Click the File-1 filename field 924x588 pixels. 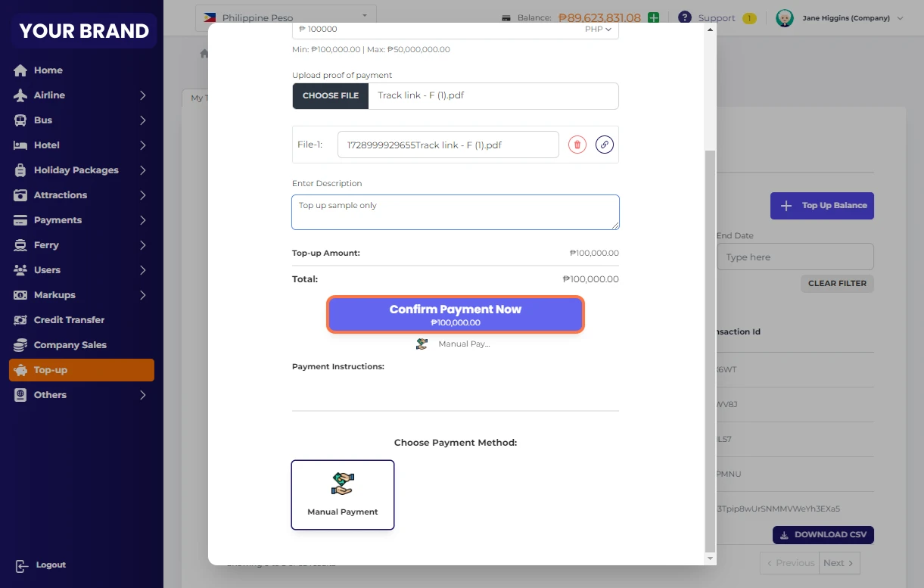[x=448, y=145]
